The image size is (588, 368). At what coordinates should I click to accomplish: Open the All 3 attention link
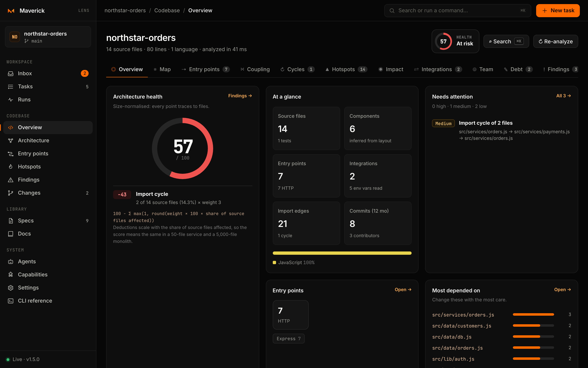point(563,96)
